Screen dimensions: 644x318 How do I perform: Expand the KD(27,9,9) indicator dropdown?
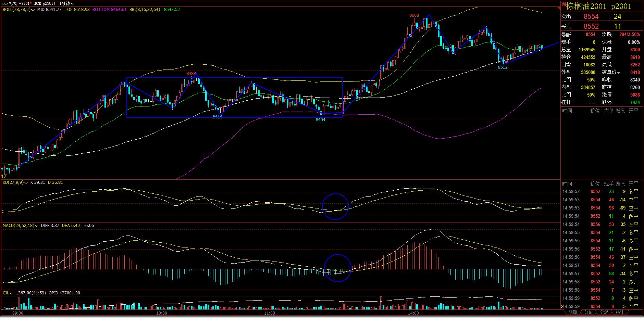pos(26,183)
